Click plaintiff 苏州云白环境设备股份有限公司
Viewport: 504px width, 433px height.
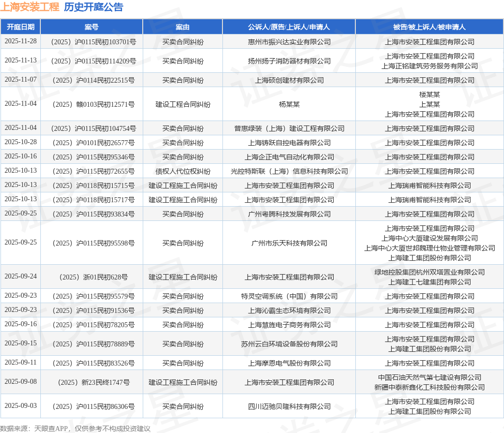click(x=289, y=344)
